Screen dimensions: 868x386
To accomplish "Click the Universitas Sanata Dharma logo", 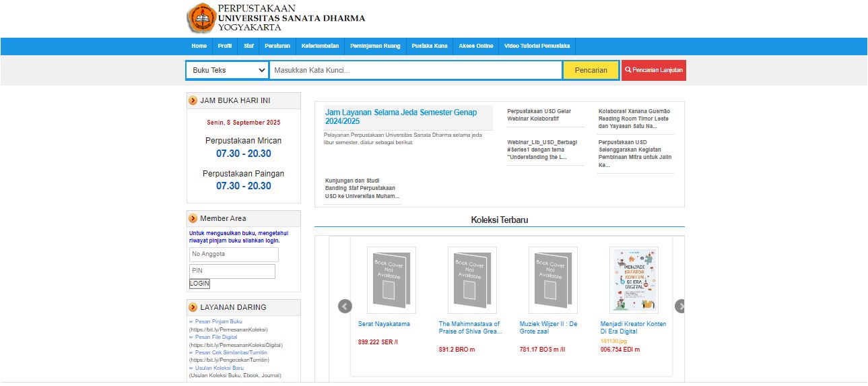I will coord(201,18).
